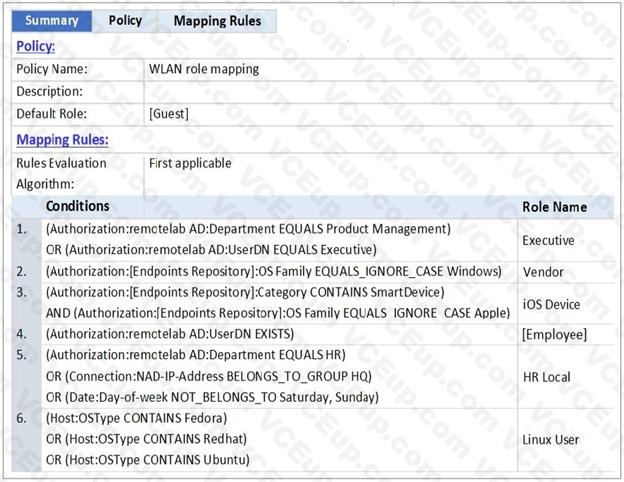This screenshot has width=624, height=482.
Task: Select the Rules Evaluation Algorithm label
Action: (61, 174)
